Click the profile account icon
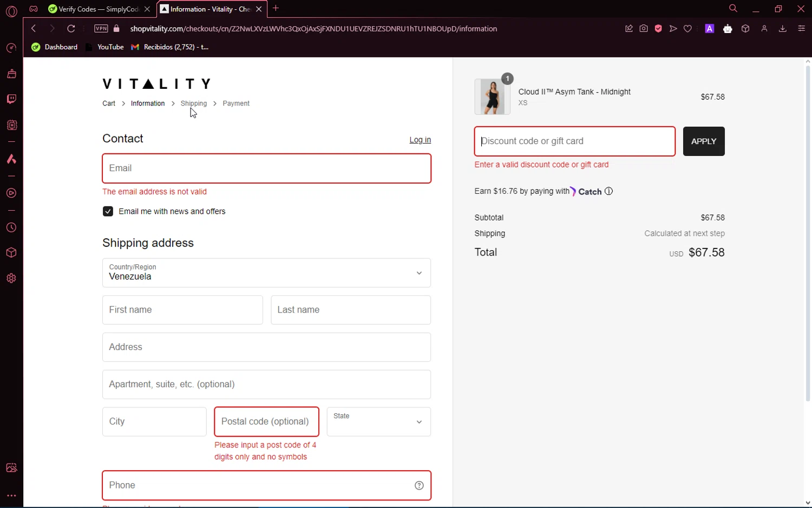812x508 pixels. [764, 29]
